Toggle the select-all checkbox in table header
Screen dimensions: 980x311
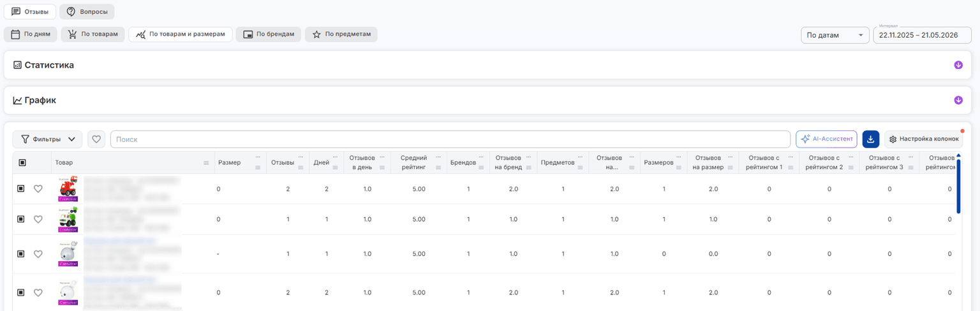pos(22,163)
